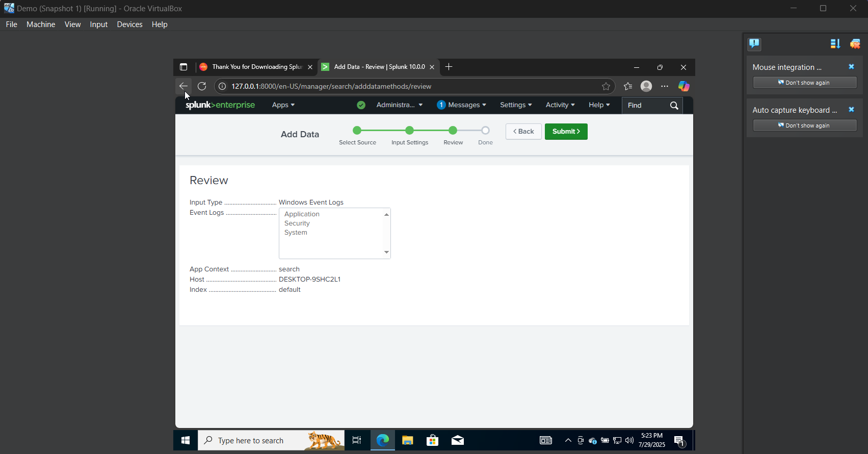Go back using Edge's back arrow
This screenshot has width=868, height=454.
[x=183, y=86]
